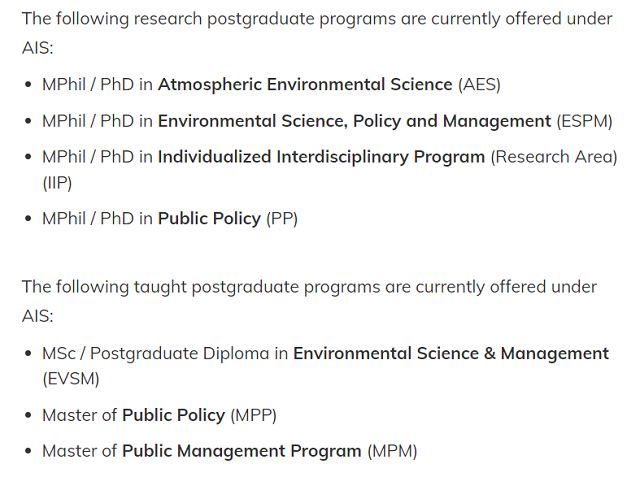Open Environmental Science, Policy and Management link
Viewport: 640px width, 477px height.
354,121
